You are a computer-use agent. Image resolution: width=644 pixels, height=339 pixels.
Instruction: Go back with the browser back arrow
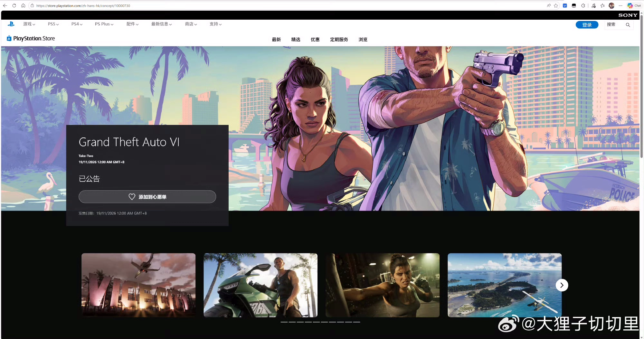[5, 5]
